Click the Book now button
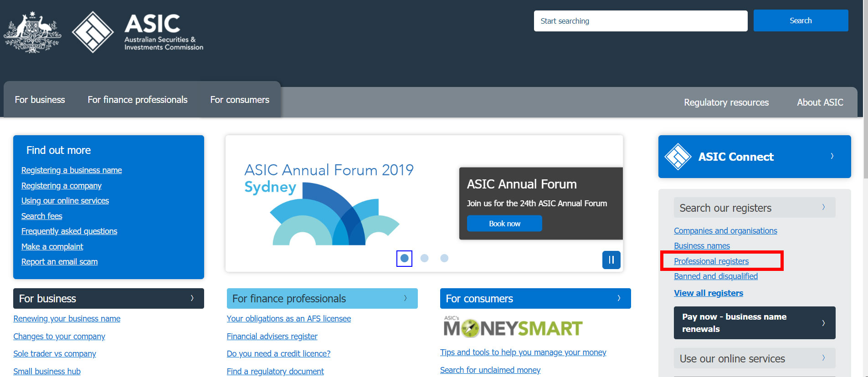868x377 pixels. click(x=504, y=224)
